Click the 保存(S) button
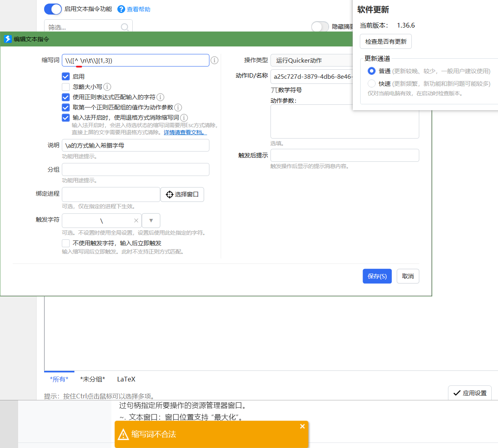The width and height of the screenshot is (498, 448). (377, 276)
